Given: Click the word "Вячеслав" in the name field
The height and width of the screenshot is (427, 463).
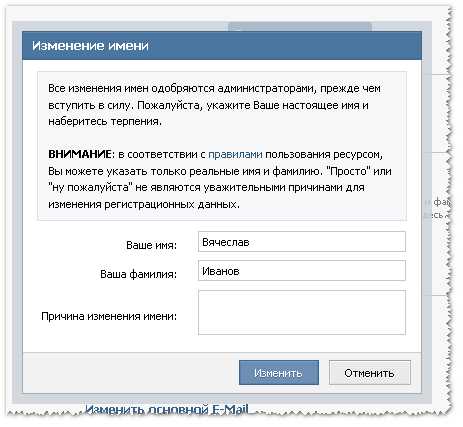Looking at the screenshot, I should coord(226,242).
